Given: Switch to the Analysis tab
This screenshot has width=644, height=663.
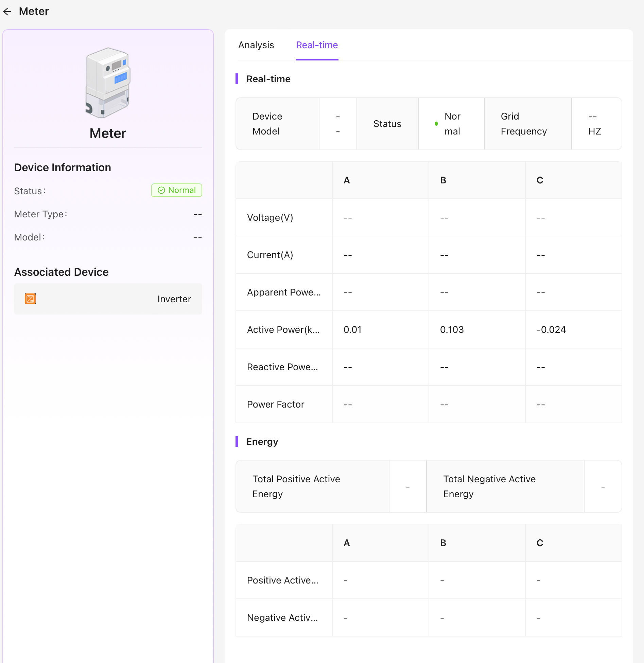Looking at the screenshot, I should click(x=256, y=45).
